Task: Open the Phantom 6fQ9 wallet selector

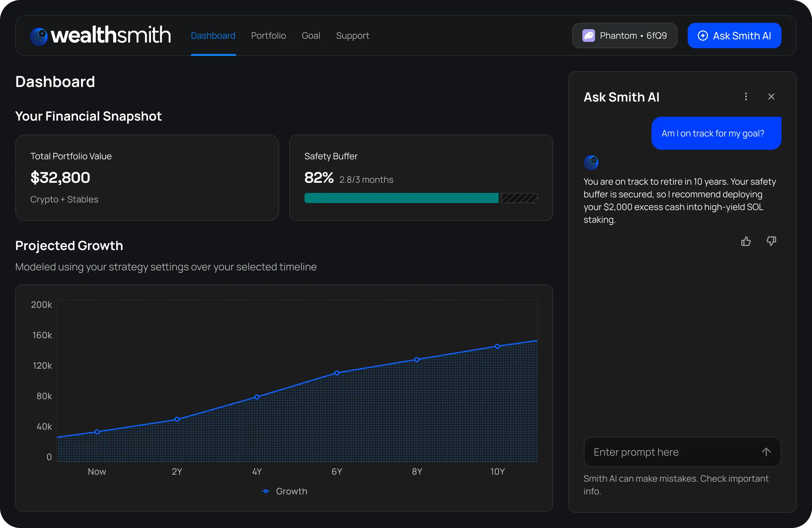Action: tap(624, 36)
